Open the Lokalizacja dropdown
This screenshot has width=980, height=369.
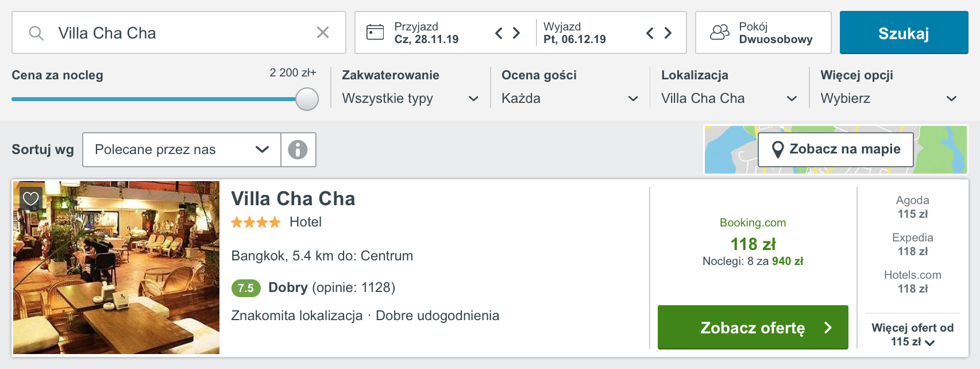click(x=729, y=98)
